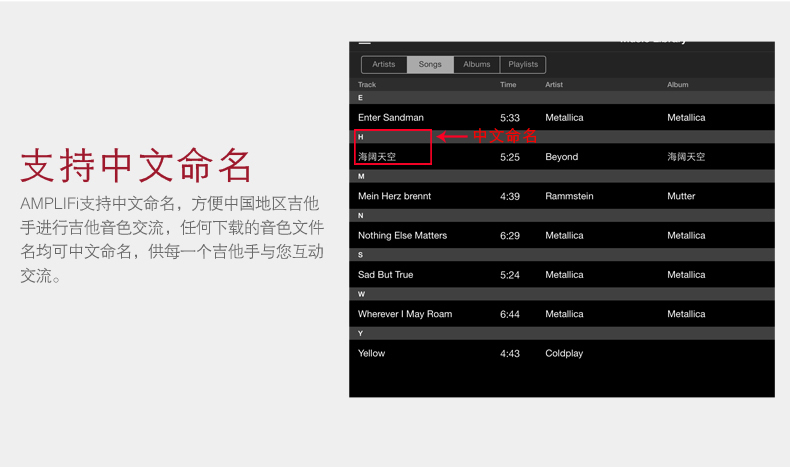Click Metallica album in Wherever I May Roam row
The image size is (790, 467).
pyautogui.click(x=686, y=314)
